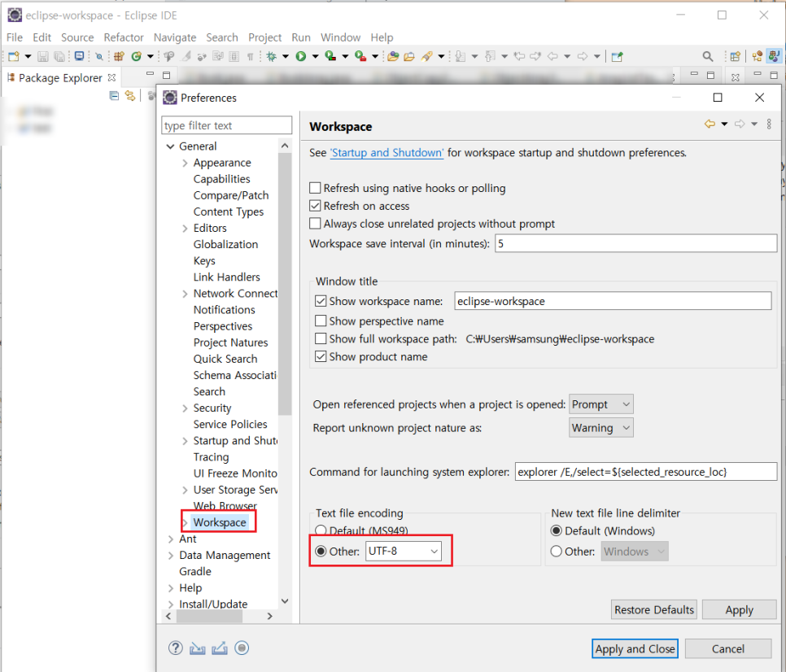The height and width of the screenshot is (672, 786).
Task: Click the help question-mark icon in Preferences
Action: (x=176, y=648)
